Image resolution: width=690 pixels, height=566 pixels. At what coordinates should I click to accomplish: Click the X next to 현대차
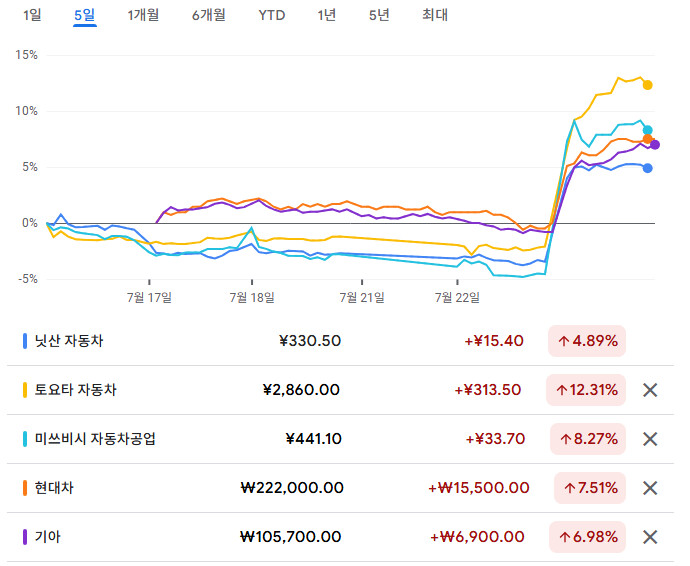[650, 488]
